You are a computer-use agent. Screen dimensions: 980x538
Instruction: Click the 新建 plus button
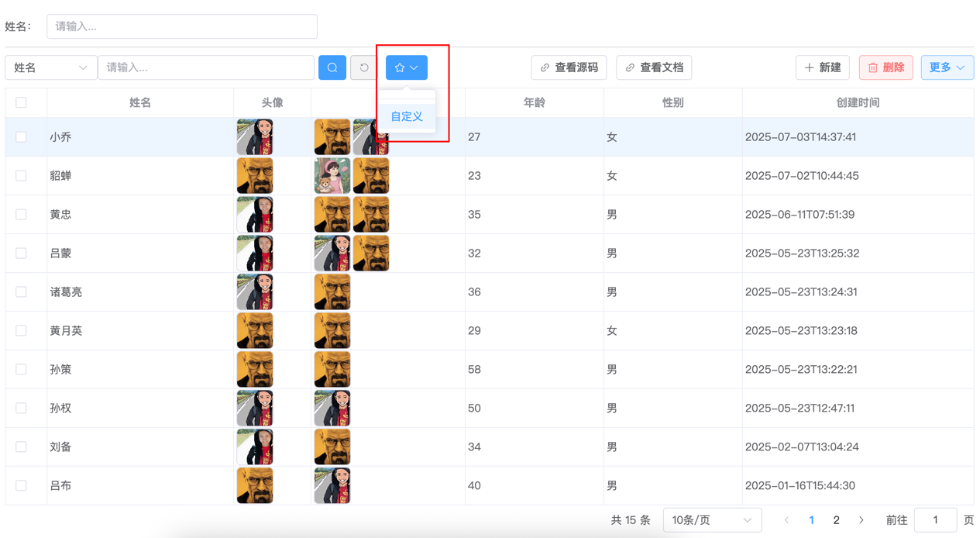tap(823, 67)
